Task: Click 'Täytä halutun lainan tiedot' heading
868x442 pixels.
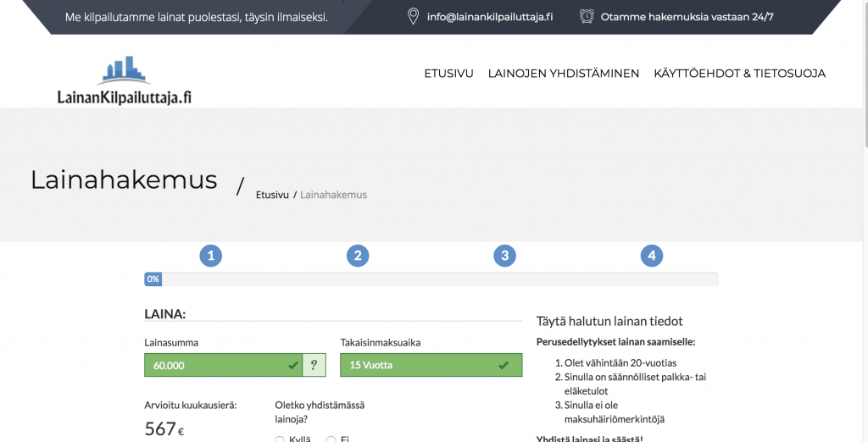Action: 609,321
